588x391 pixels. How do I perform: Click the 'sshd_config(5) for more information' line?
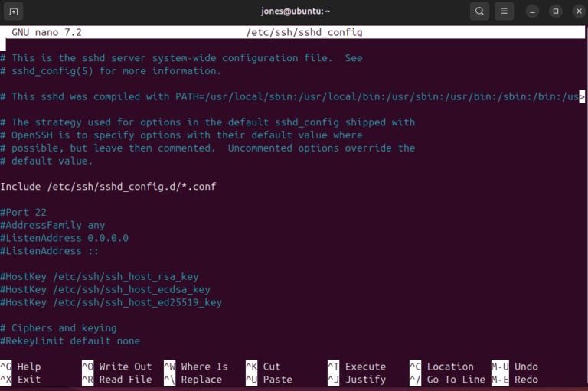tap(111, 71)
